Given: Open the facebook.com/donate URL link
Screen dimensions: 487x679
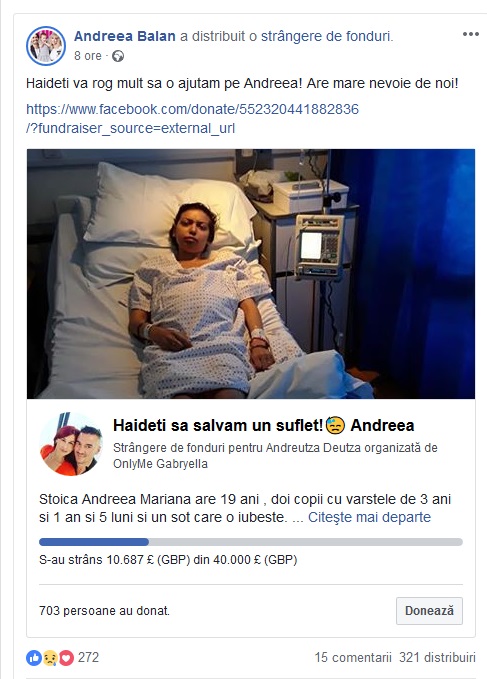Looking at the screenshot, I should point(192,119).
